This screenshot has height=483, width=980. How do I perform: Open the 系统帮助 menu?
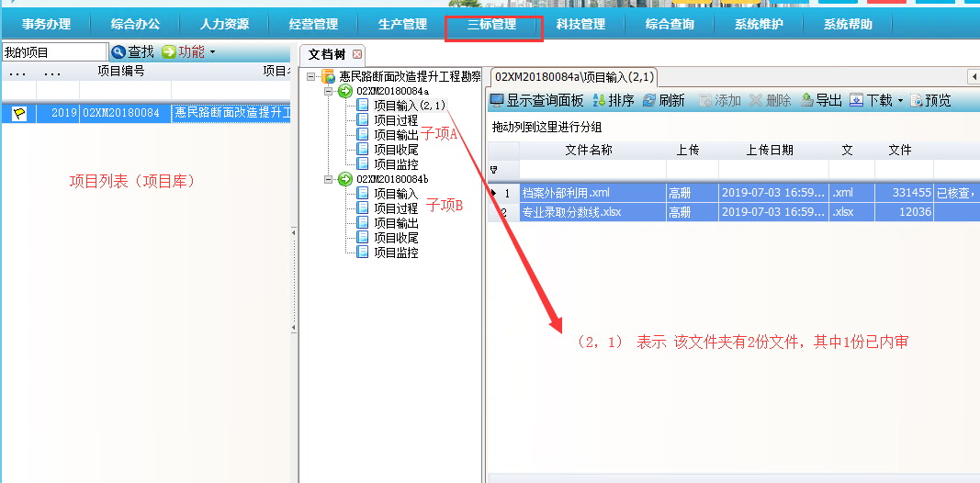point(848,25)
